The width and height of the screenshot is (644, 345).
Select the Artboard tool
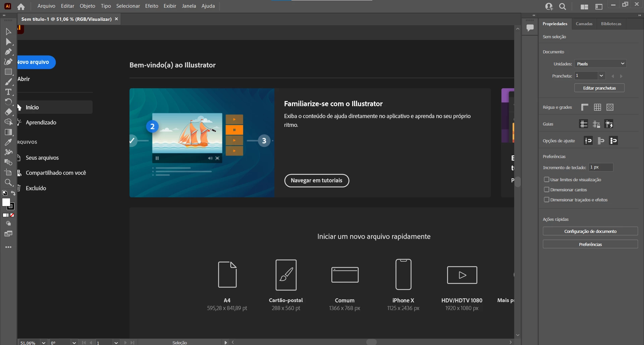click(x=8, y=172)
